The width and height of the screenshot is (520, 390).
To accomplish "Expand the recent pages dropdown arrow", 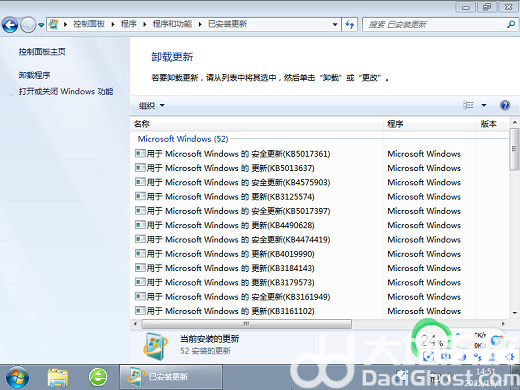I will pos(41,25).
